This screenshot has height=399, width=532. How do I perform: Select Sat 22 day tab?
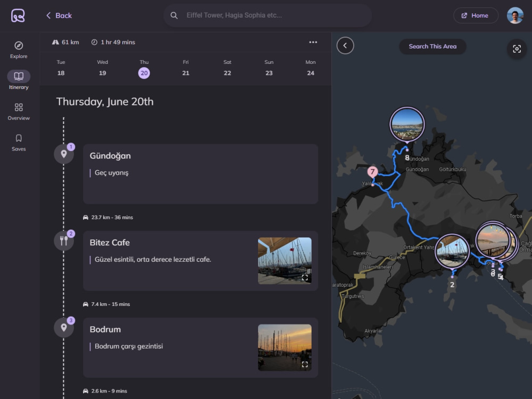click(x=227, y=68)
